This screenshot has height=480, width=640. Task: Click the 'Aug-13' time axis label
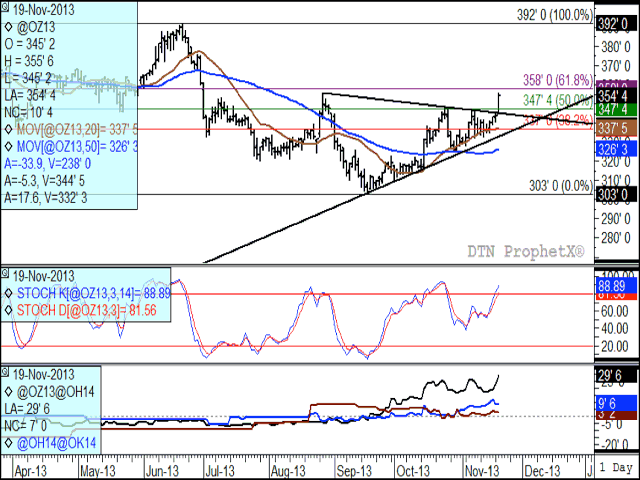pos(288,471)
